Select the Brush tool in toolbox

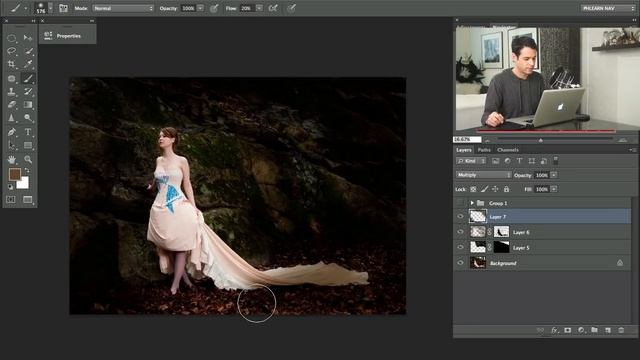(28, 78)
